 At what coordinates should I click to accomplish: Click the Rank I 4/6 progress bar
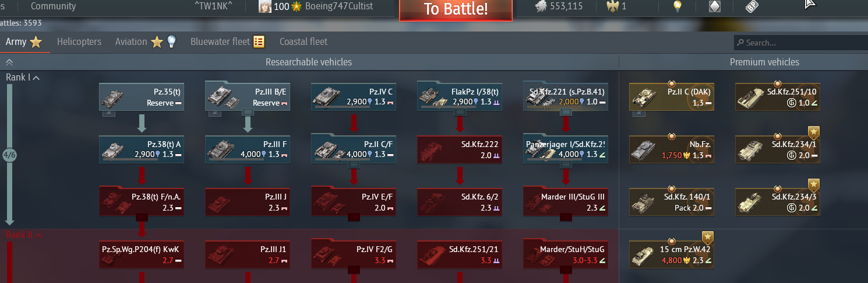click(x=9, y=155)
